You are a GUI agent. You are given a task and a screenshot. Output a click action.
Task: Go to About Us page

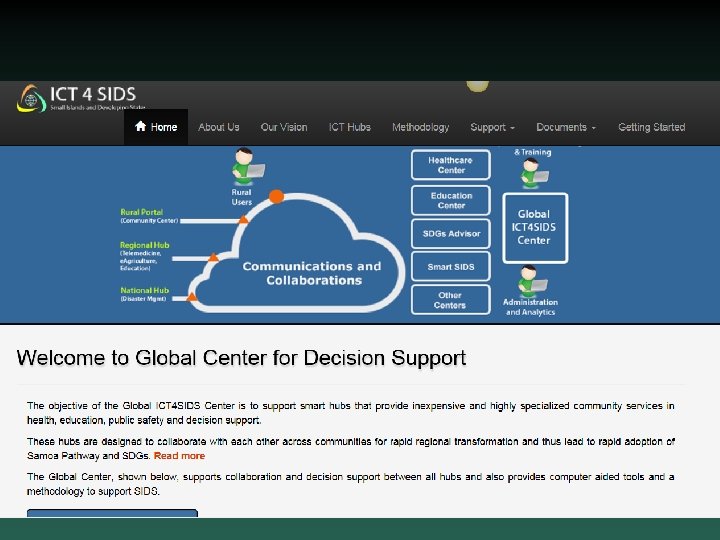(219, 127)
